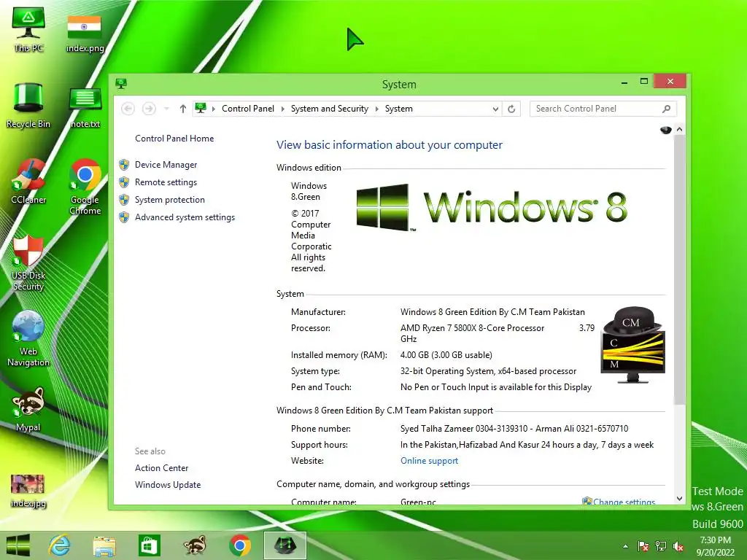This screenshot has width=747, height=560.
Task: Open Remote settings link
Action: [166, 182]
